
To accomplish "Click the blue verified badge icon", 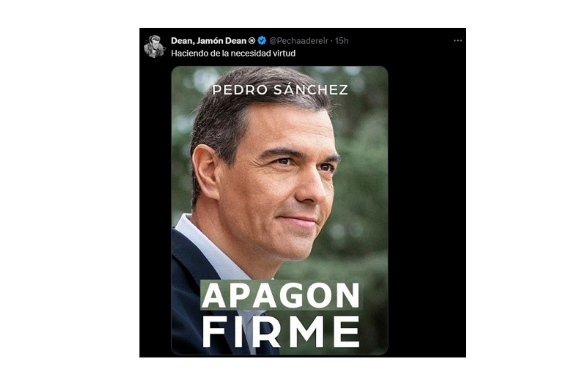I will [x=262, y=41].
